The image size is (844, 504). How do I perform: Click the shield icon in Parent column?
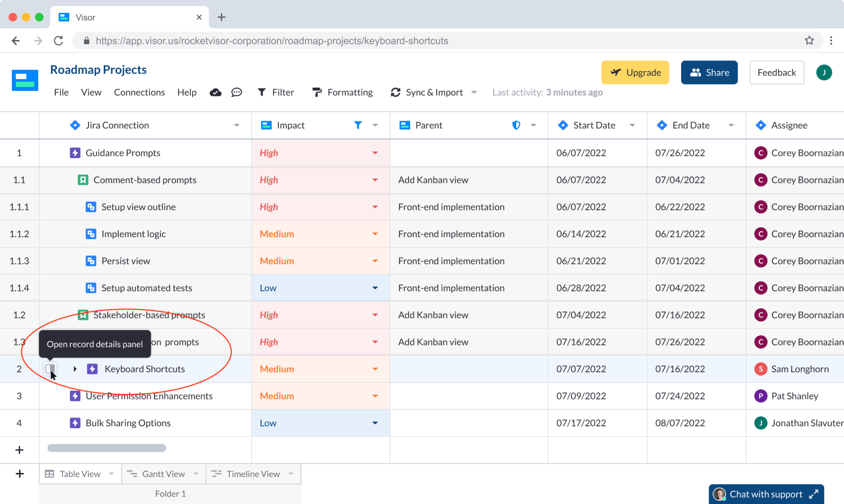(516, 125)
